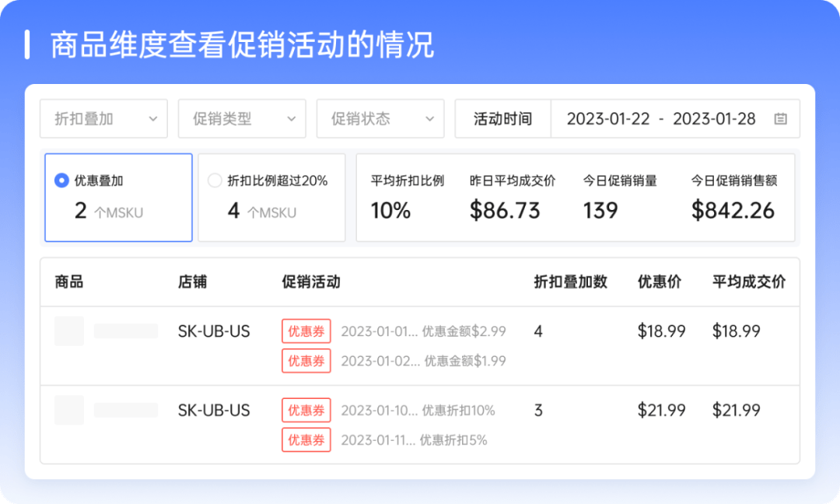This screenshot has width=840, height=504.
Task: Click the 促销活动 column header
Action: coord(311,282)
